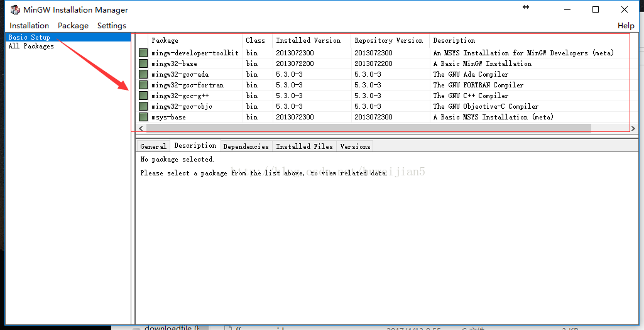This screenshot has height=330, width=644.
Task: Select the mingw32-gcc-ada package name
Action: point(180,74)
